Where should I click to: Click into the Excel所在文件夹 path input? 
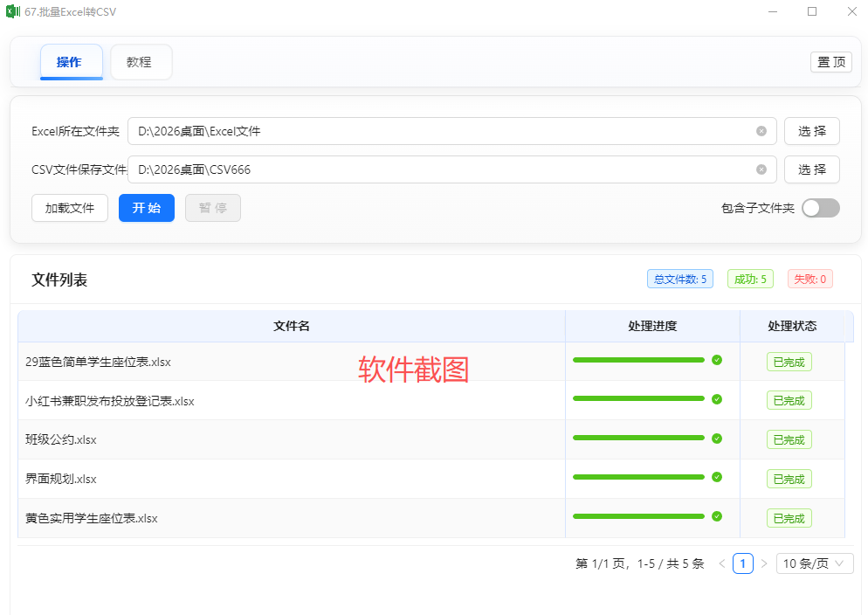pyautogui.click(x=437, y=131)
